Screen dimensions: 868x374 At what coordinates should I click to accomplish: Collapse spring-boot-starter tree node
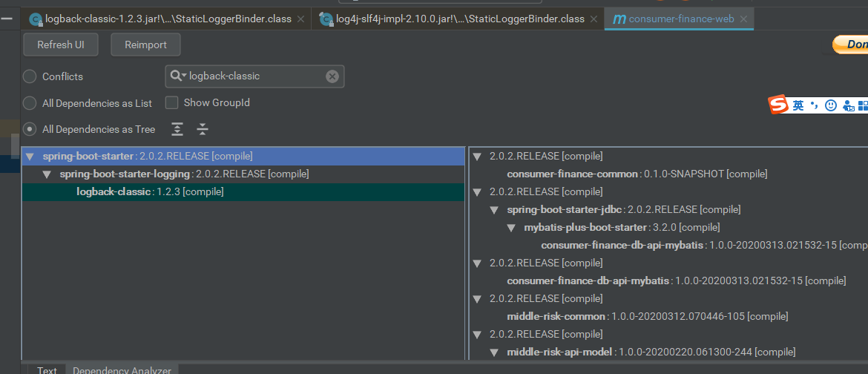(x=30, y=157)
